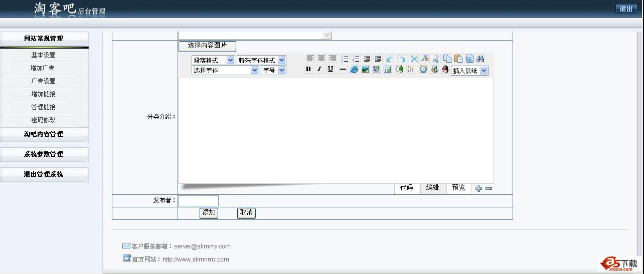This screenshot has height=274, width=644.
Task: Insert a picture using the image icon
Action: point(365,70)
